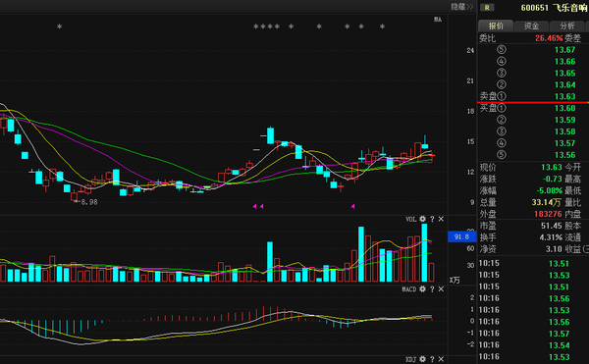The width and height of the screenshot is (589, 364).
Task: Select sell level 1 price 13.63
Action: coord(565,96)
